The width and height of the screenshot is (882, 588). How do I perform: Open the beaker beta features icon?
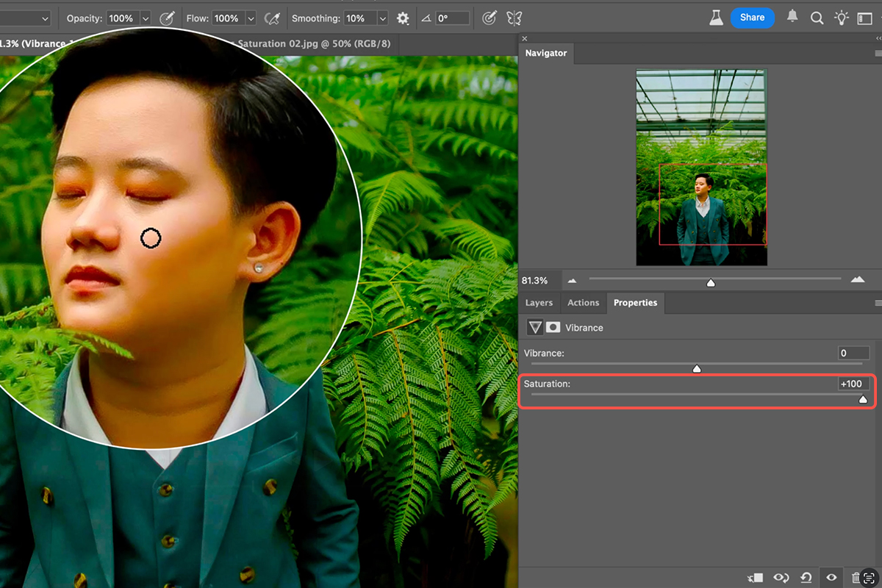[716, 18]
